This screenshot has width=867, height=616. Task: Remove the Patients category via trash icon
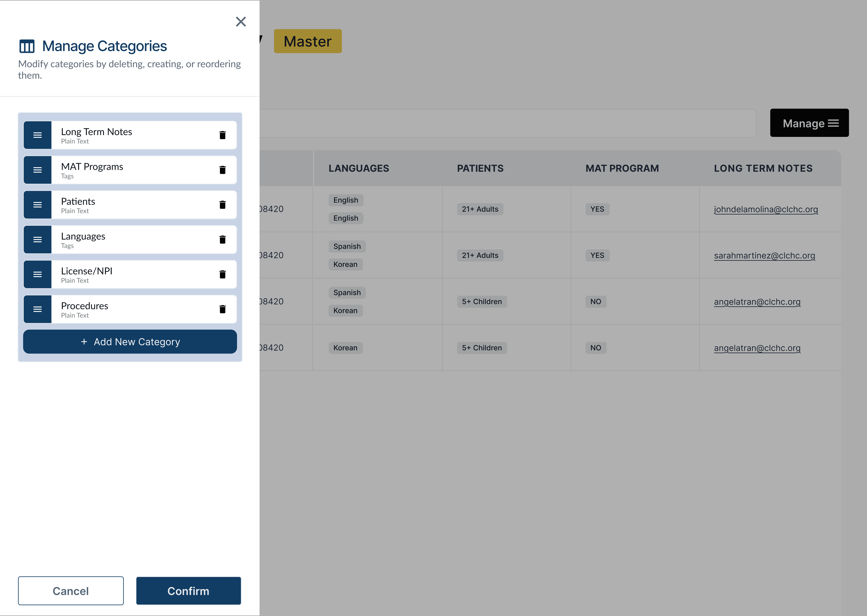click(x=222, y=205)
